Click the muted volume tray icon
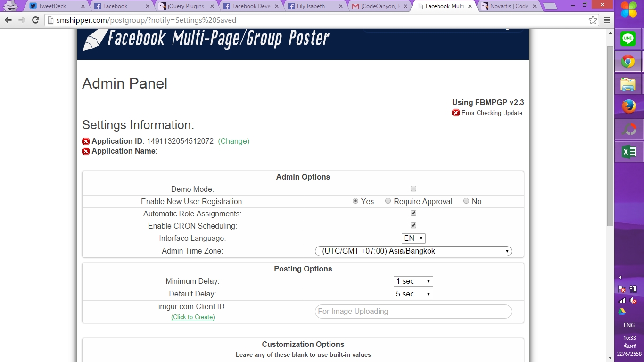Image resolution: width=644 pixels, height=362 pixels. (634, 300)
